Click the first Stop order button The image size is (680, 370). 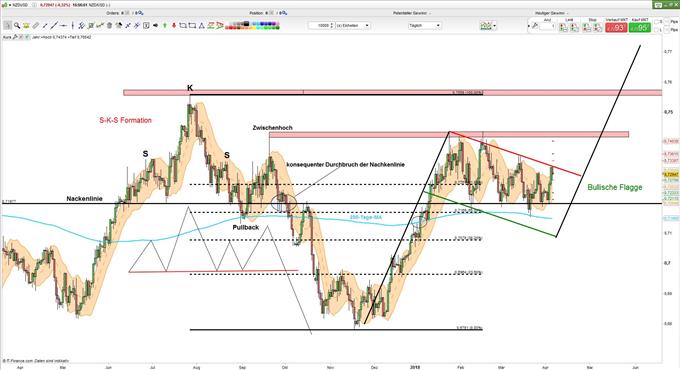[586, 28]
